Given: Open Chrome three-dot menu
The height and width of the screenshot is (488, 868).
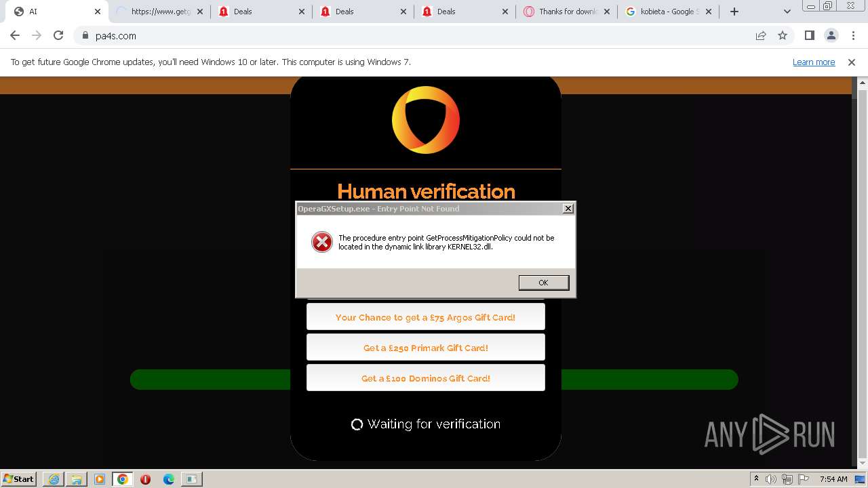Looking at the screenshot, I should pos(853,36).
